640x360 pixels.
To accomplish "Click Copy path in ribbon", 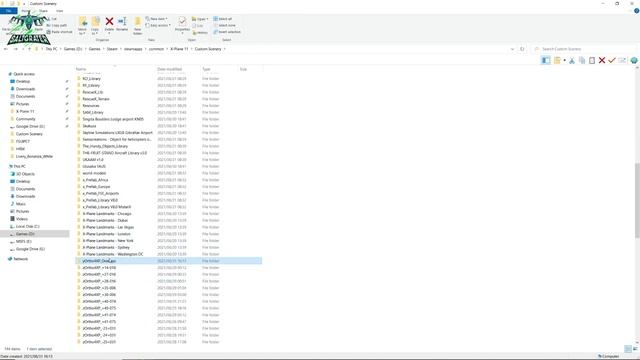I will pyautogui.click(x=57, y=25).
